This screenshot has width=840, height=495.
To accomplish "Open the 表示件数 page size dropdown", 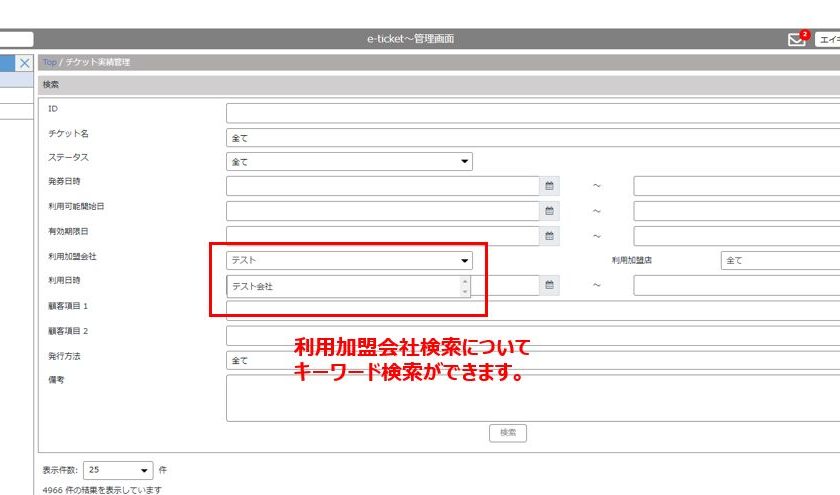I will (119, 469).
